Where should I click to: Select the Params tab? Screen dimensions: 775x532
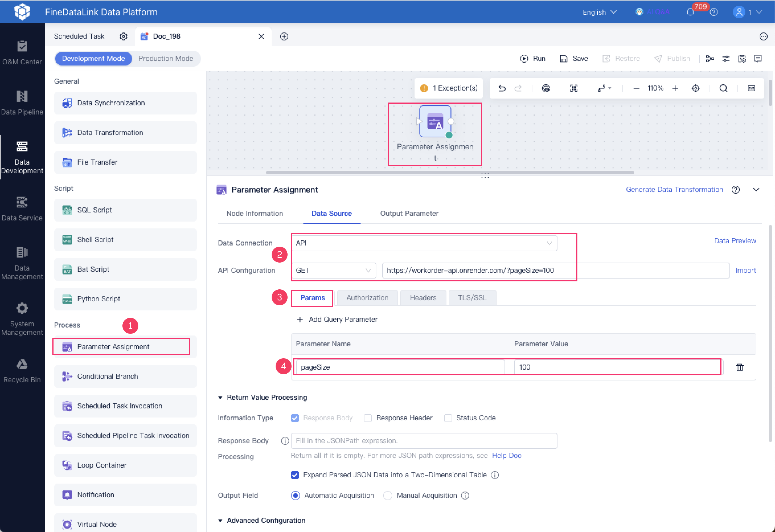[x=312, y=298]
